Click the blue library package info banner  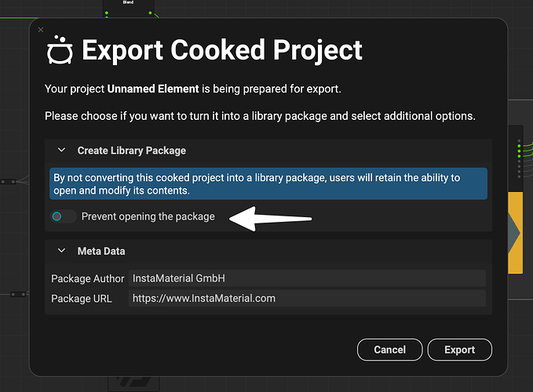268,184
